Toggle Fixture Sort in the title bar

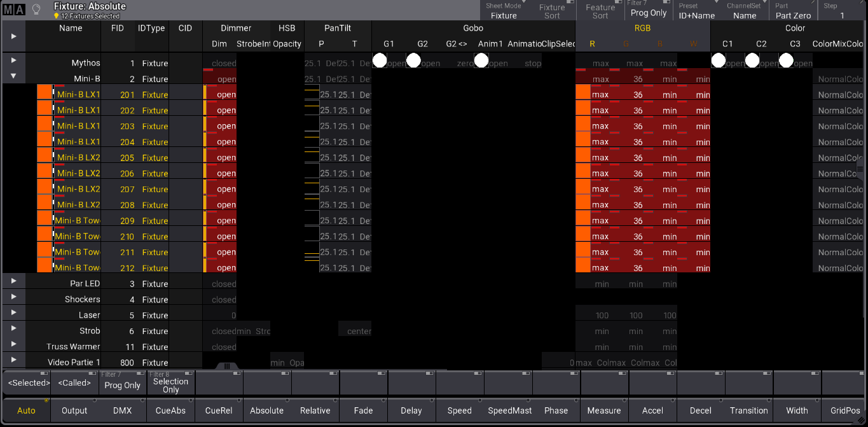coord(551,11)
